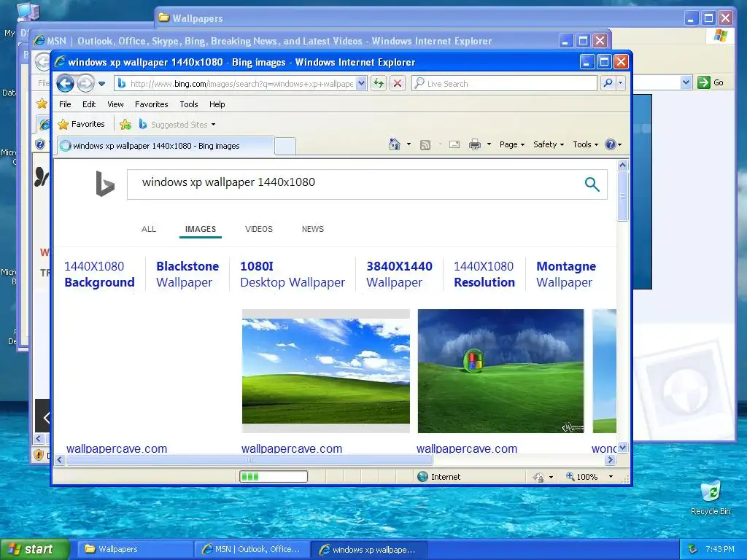
Task: Open the View menu
Action: click(115, 104)
